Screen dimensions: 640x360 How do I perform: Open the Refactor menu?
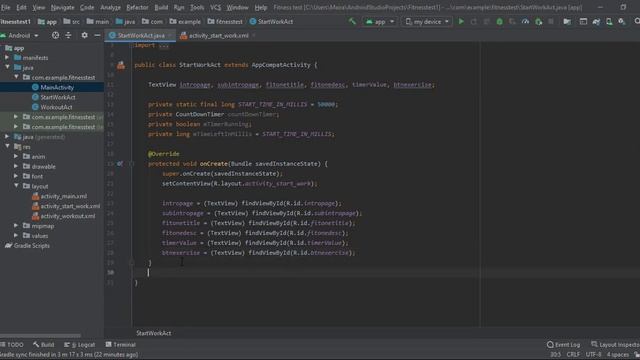[137, 7]
